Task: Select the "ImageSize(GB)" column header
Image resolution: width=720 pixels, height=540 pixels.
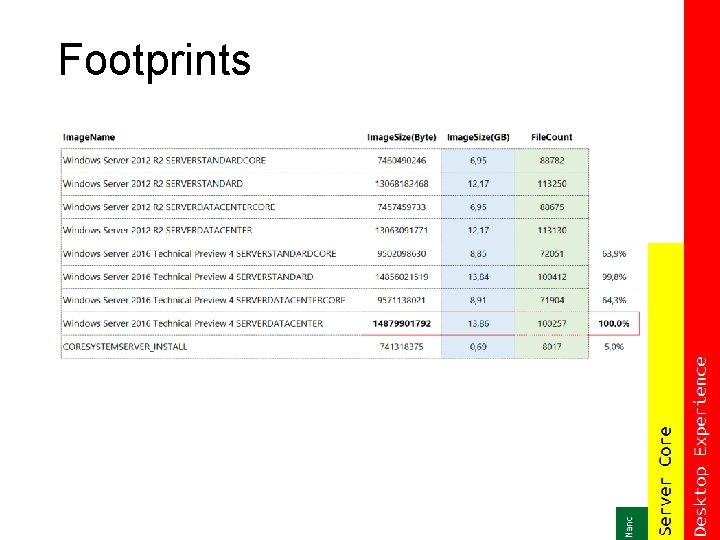Action: coord(478,137)
